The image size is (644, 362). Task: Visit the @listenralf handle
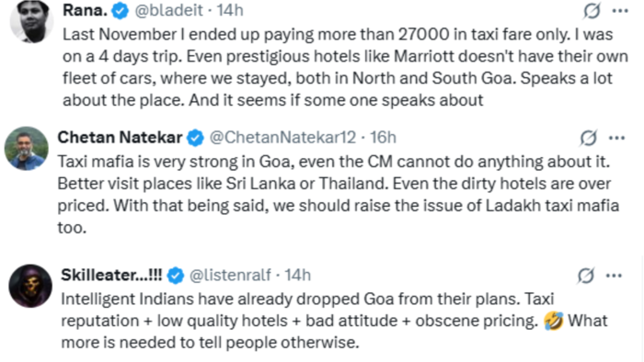(230, 276)
